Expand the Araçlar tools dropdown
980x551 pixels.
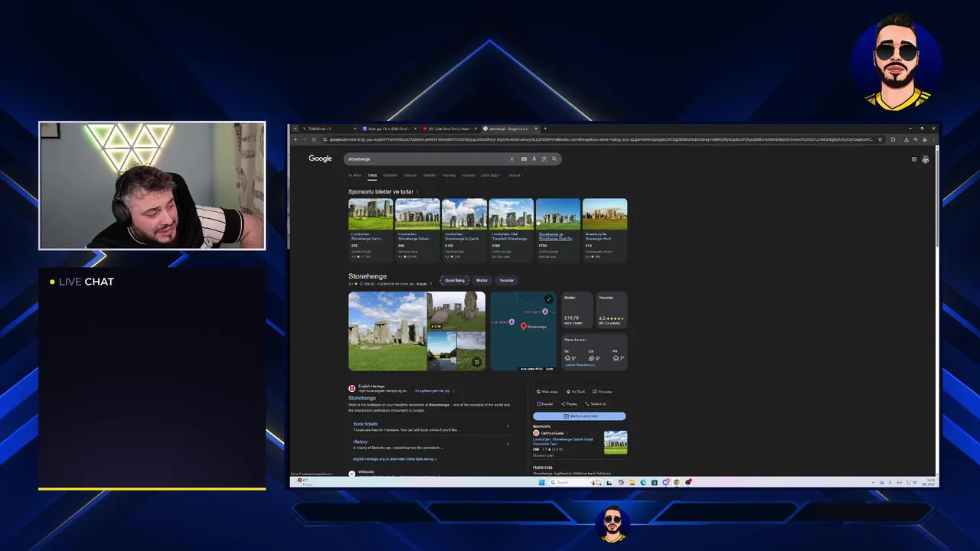[514, 175]
